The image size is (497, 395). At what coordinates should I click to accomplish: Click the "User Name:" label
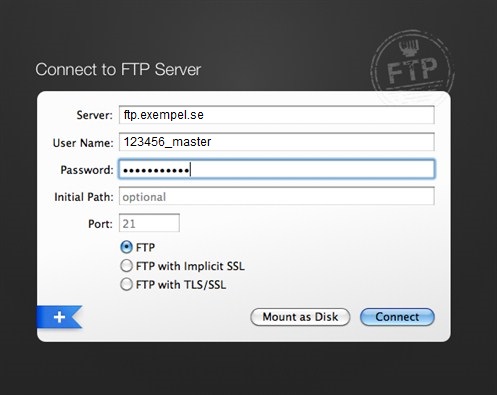click(x=83, y=143)
